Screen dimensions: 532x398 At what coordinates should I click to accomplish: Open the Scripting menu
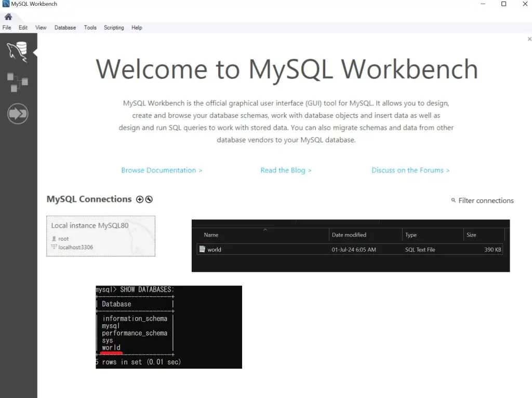(x=114, y=28)
